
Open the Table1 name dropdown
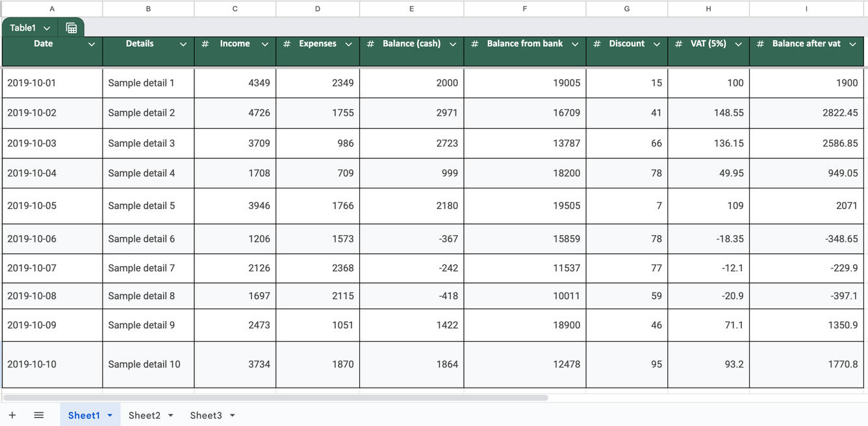(x=47, y=29)
